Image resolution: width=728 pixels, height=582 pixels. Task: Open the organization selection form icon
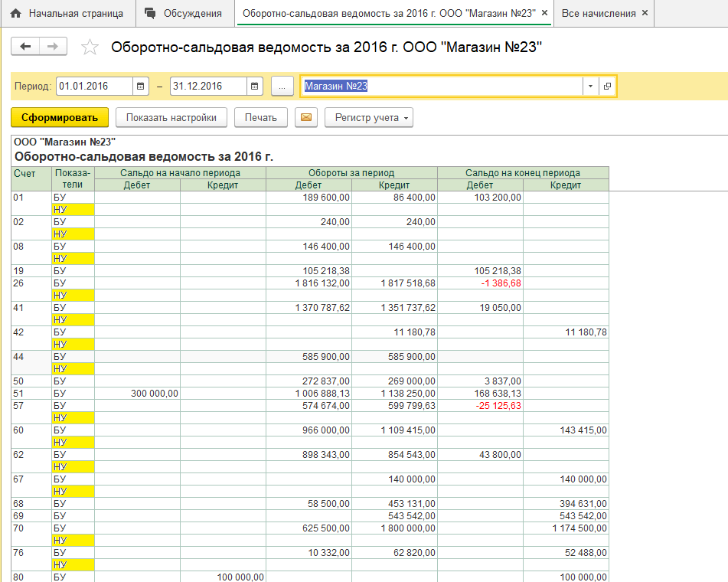[607, 87]
